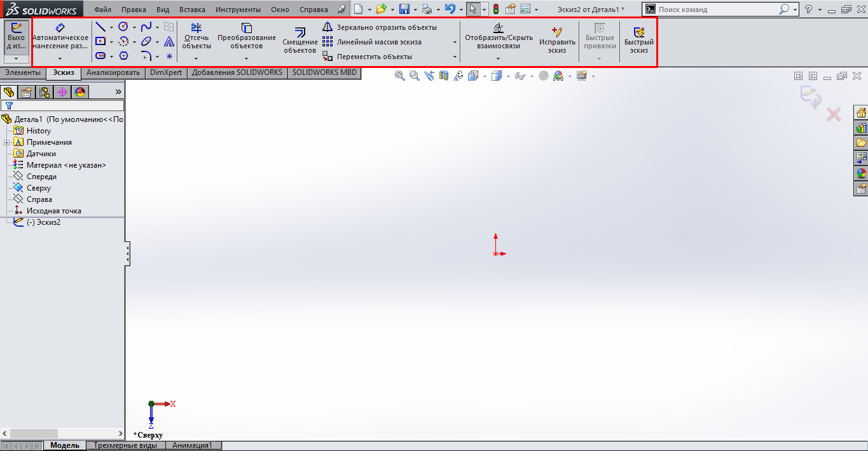Viewport: 868px width, 451px height.
Task: Click Зеркально отразить объекты
Action: [380, 27]
